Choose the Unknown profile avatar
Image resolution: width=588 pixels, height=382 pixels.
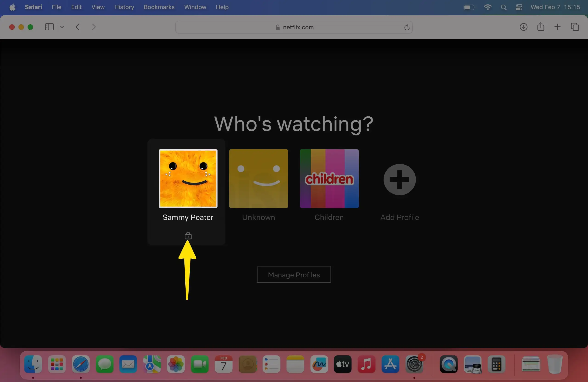point(258,179)
